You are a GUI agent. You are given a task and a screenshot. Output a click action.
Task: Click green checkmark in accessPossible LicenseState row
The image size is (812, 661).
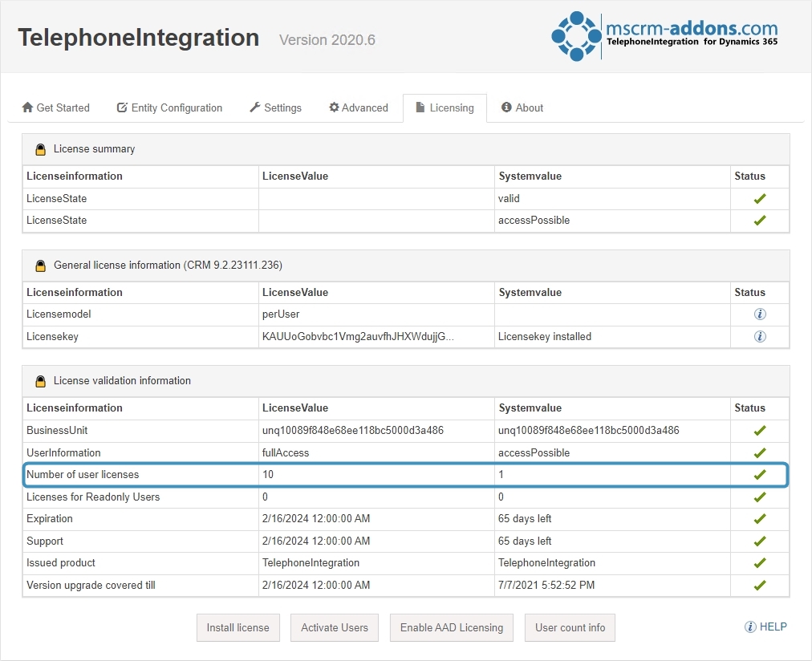(x=760, y=221)
